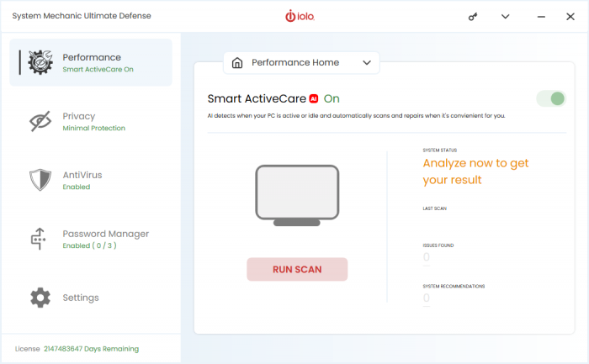Click the Privacy crossed-eye icon
The width and height of the screenshot is (589, 364).
tap(40, 121)
